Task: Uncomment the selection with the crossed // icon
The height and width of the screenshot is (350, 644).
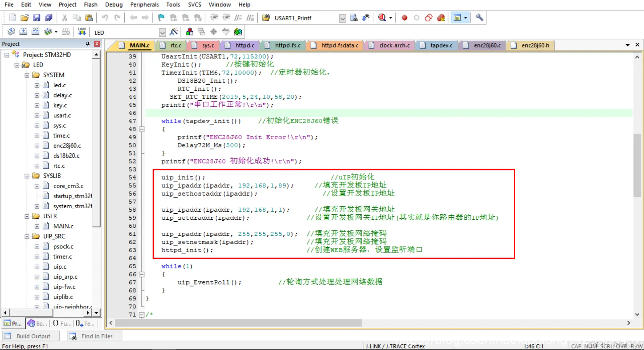Action: (x=250, y=17)
